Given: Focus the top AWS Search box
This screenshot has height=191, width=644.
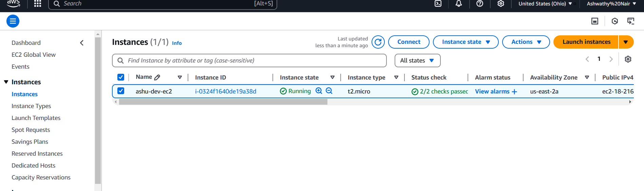Looking at the screenshot, I should pos(163,4).
